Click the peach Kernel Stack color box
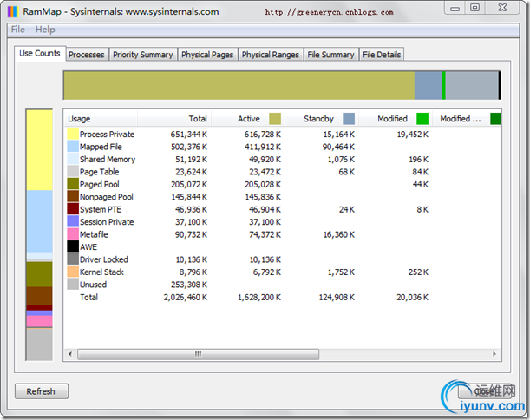 coord(73,272)
